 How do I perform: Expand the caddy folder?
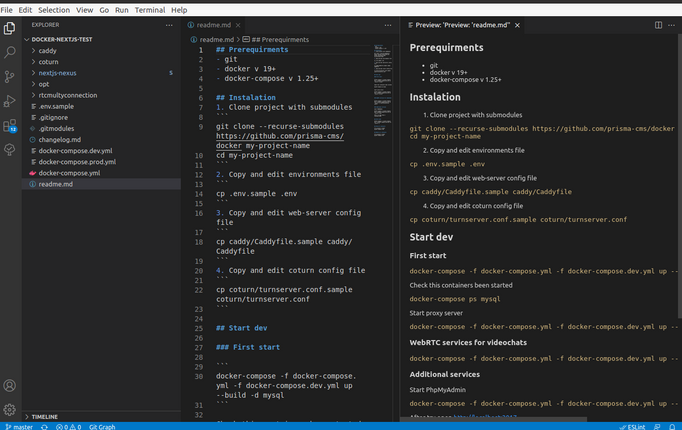point(101,51)
